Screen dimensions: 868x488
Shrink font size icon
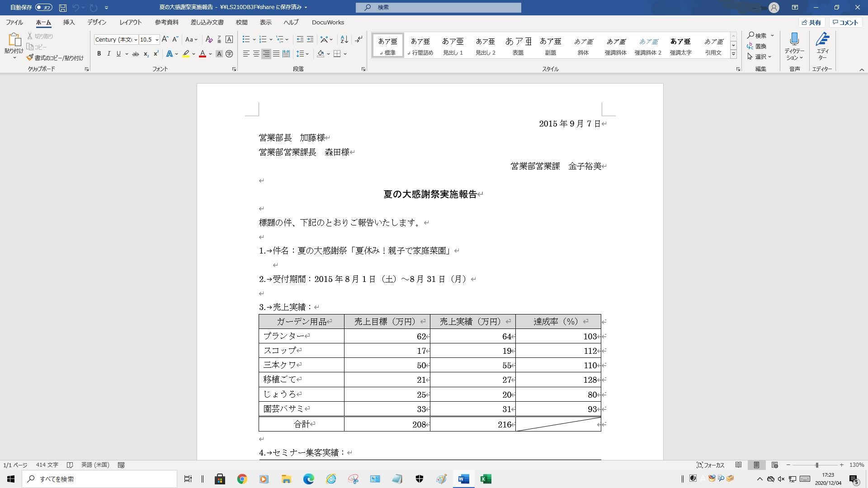click(x=175, y=39)
